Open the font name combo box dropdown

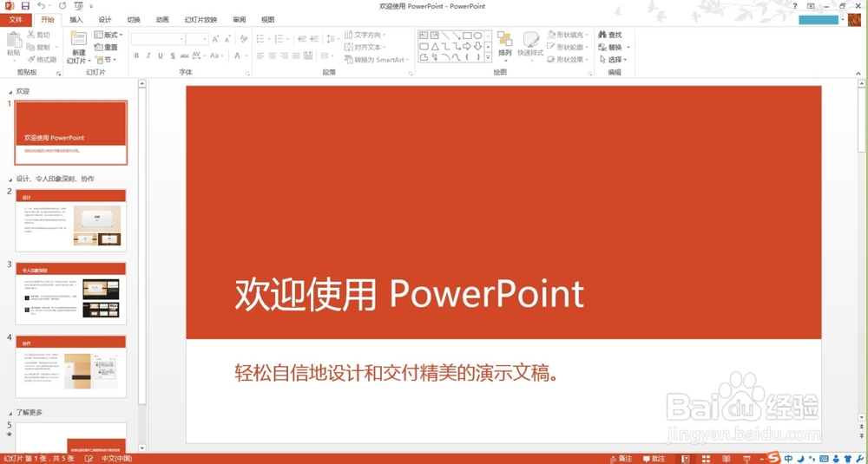[181, 39]
